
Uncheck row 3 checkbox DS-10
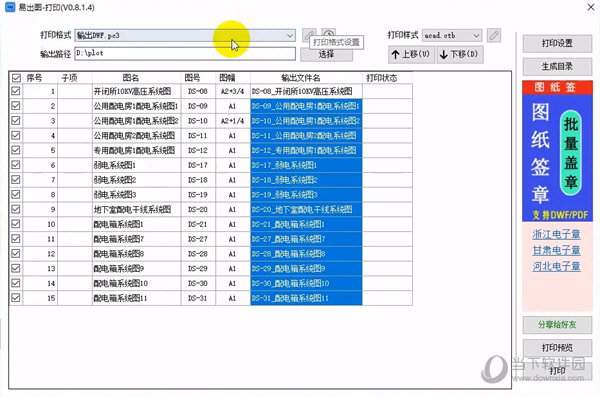point(16,121)
